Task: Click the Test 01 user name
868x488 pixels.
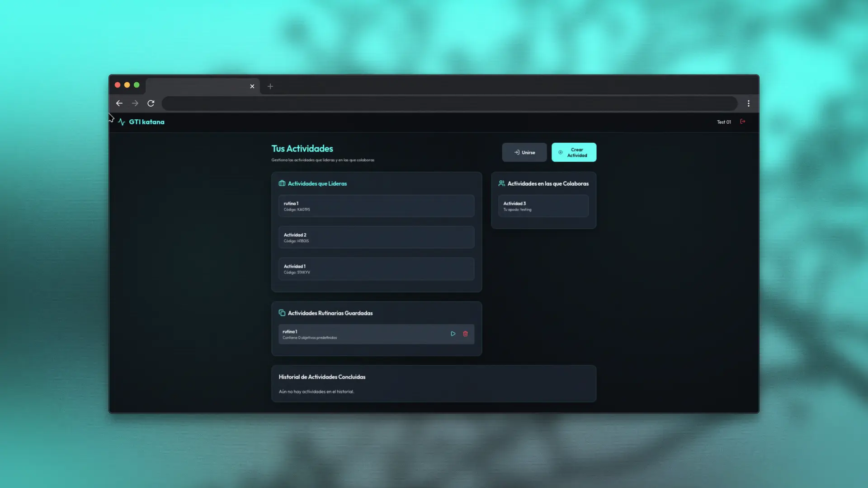Action: pyautogui.click(x=724, y=122)
